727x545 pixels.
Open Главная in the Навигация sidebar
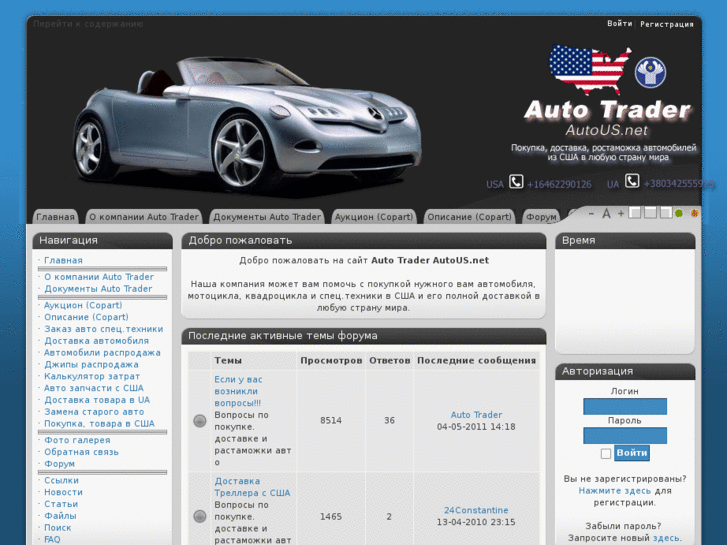click(x=63, y=260)
